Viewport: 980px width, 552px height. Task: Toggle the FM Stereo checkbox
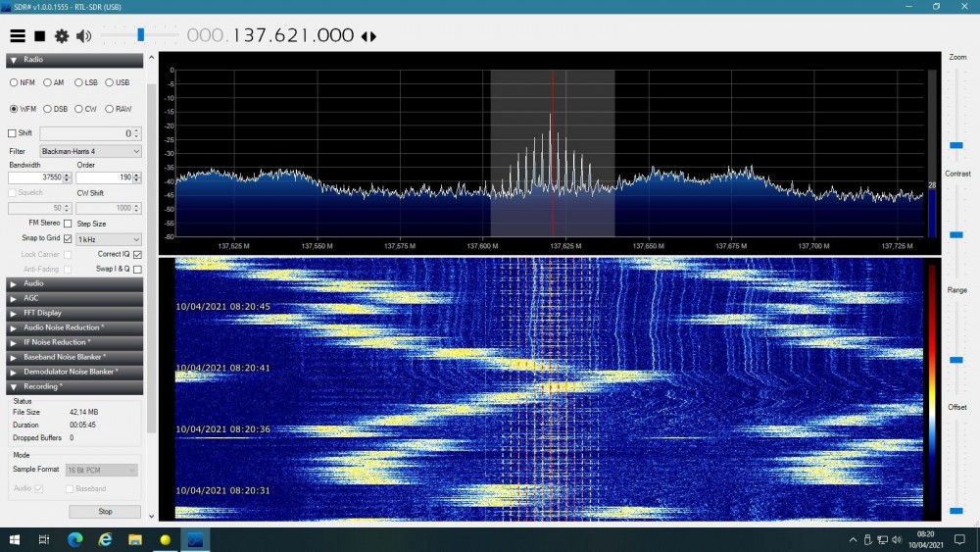(68, 224)
